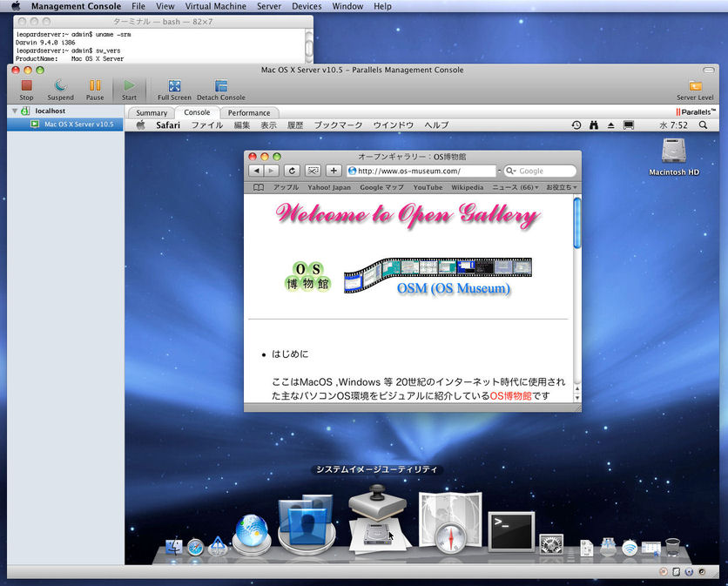Open the Wikipedia bookmark
Screen dimensions: 728x586
[x=467, y=187]
